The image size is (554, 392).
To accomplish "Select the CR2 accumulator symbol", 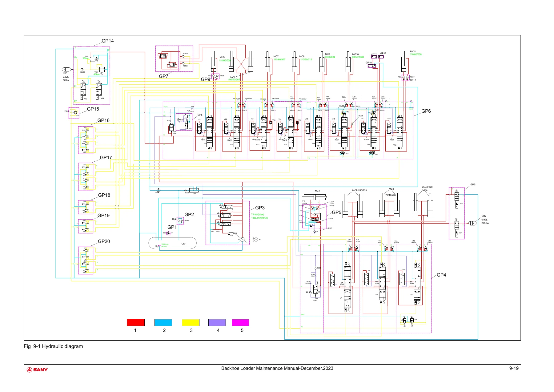I will [x=472, y=223].
